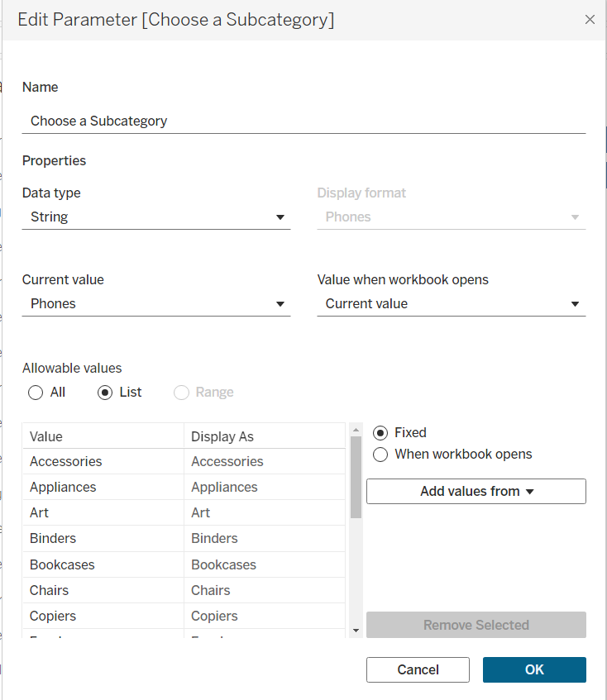
Task: Click the Chairs value row
Action: [x=103, y=591]
